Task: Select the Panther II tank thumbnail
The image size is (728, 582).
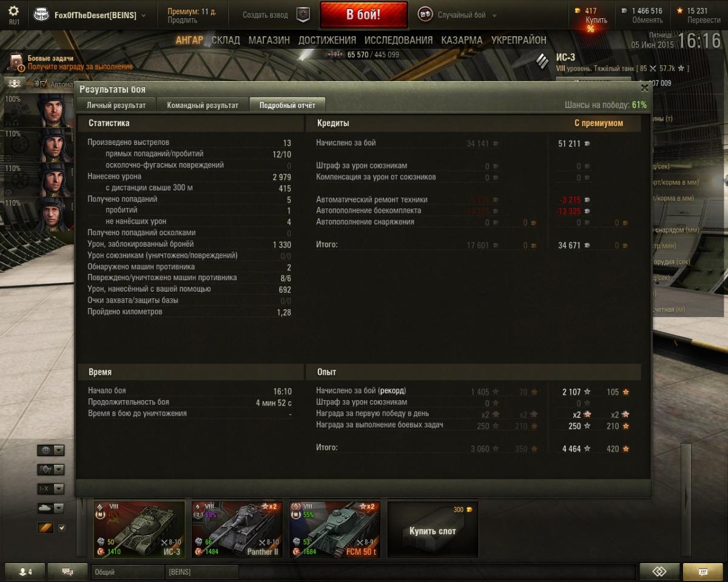Action: click(x=237, y=529)
